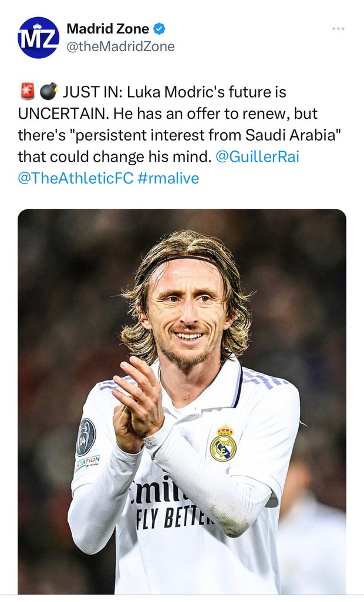Click the blue verified badge

159,29
